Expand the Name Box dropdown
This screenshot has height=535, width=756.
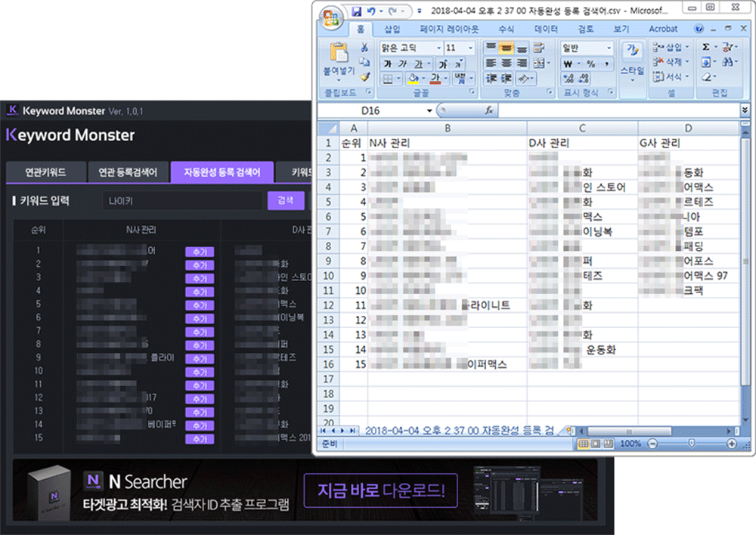(x=429, y=110)
